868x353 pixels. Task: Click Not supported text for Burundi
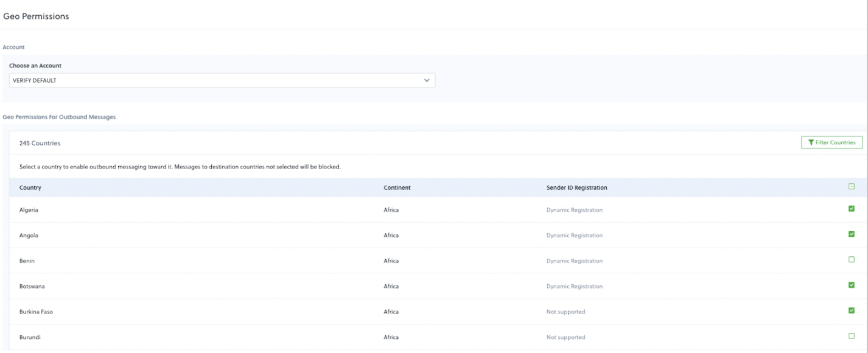(x=565, y=337)
